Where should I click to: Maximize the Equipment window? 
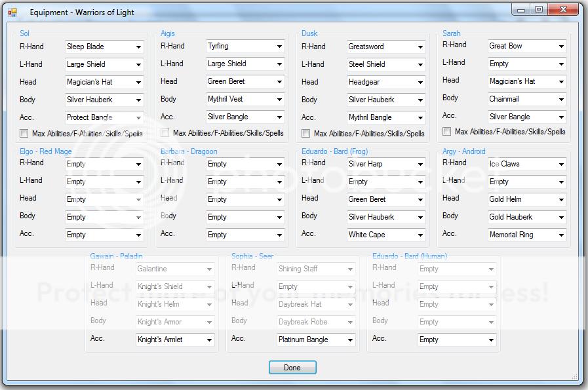pyautogui.click(x=539, y=10)
